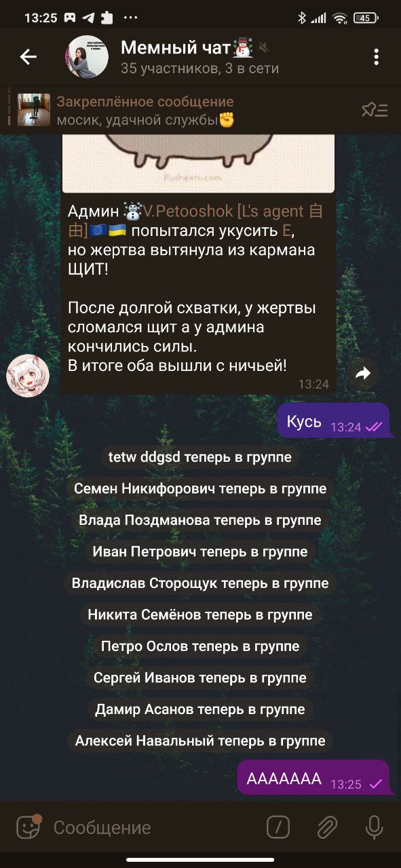Tap the bot commands slash icon
The height and width of the screenshot is (868, 401).
(x=278, y=827)
